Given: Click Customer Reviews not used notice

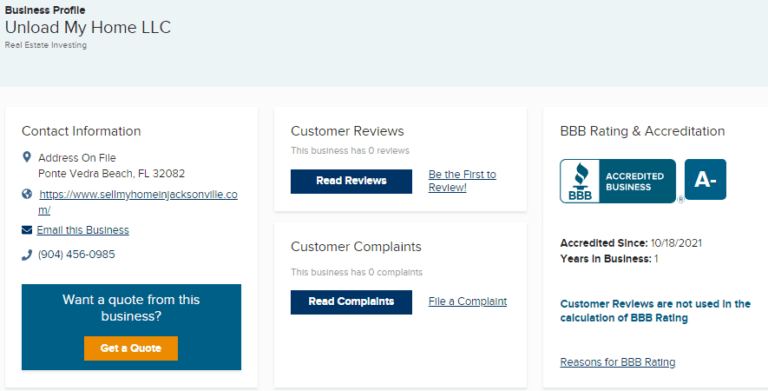Looking at the screenshot, I should 655,311.
